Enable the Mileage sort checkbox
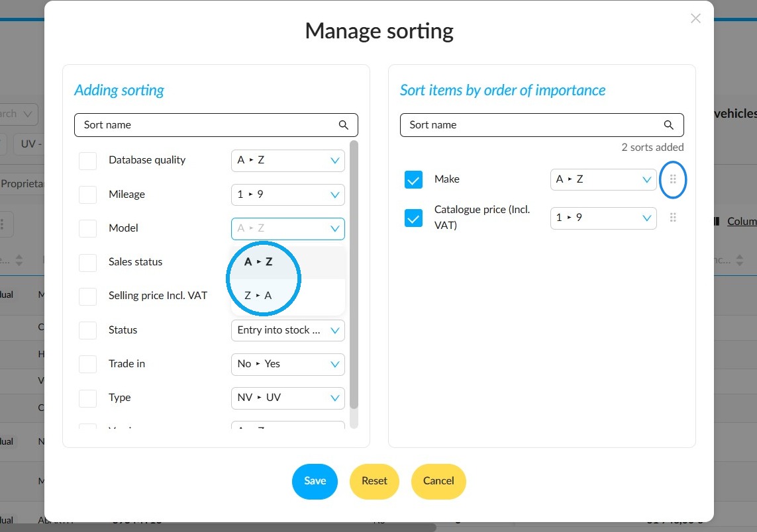Viewport: 757px width, 532px height. [88, 195]
